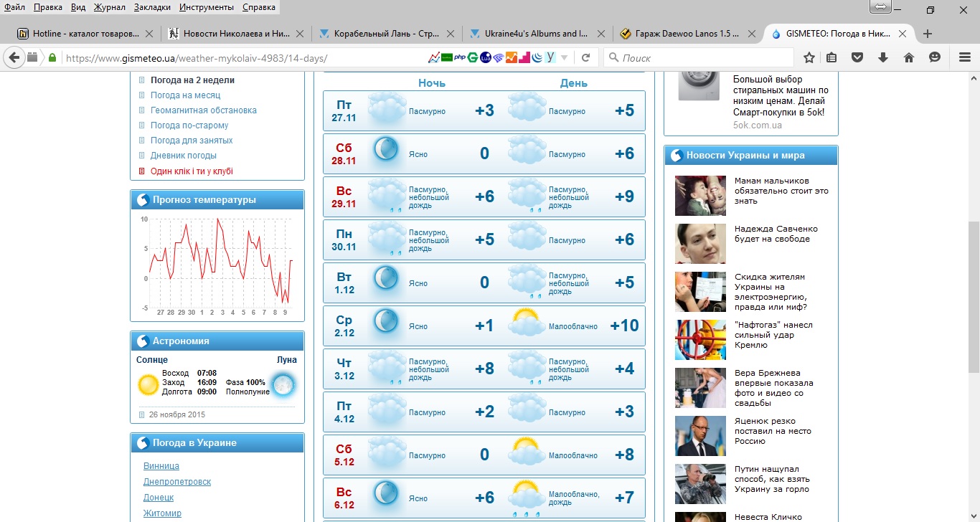Read news: Вера Брежнева впервые показала фото
The image size is (980, 522).
[774, 388]
